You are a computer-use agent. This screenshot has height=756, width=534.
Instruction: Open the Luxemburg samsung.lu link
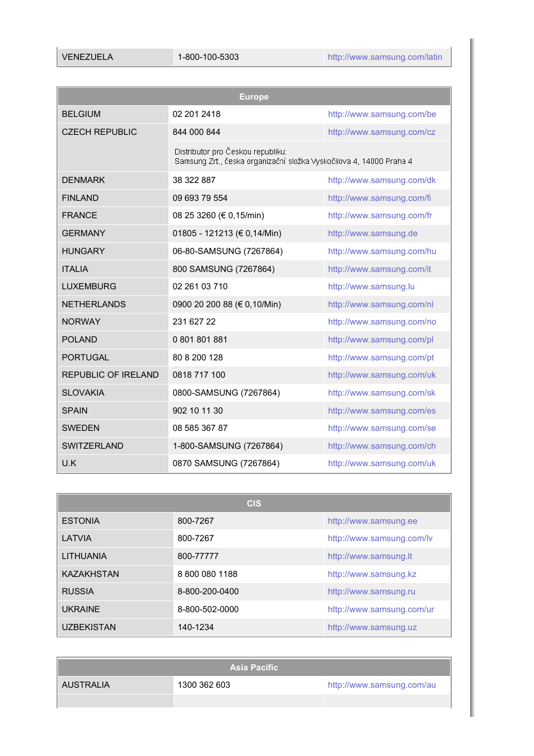pyautogui.click(x=371, y=287)
